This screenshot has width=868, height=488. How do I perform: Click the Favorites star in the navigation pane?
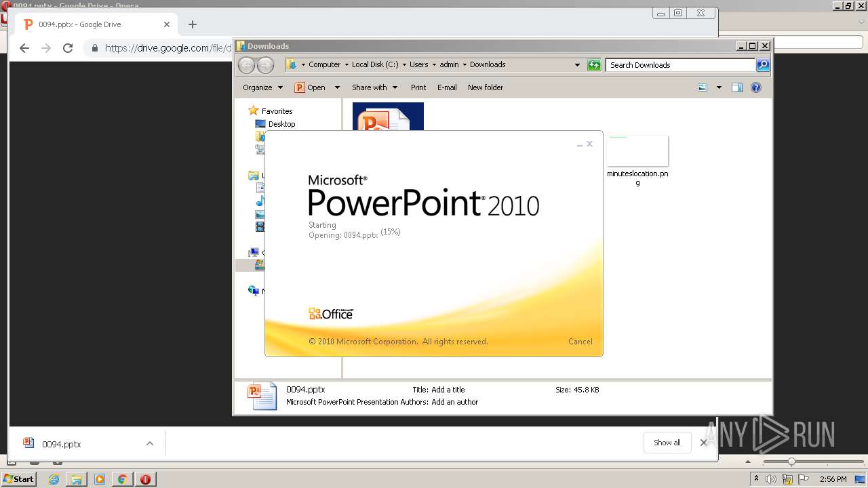(254, 110)
